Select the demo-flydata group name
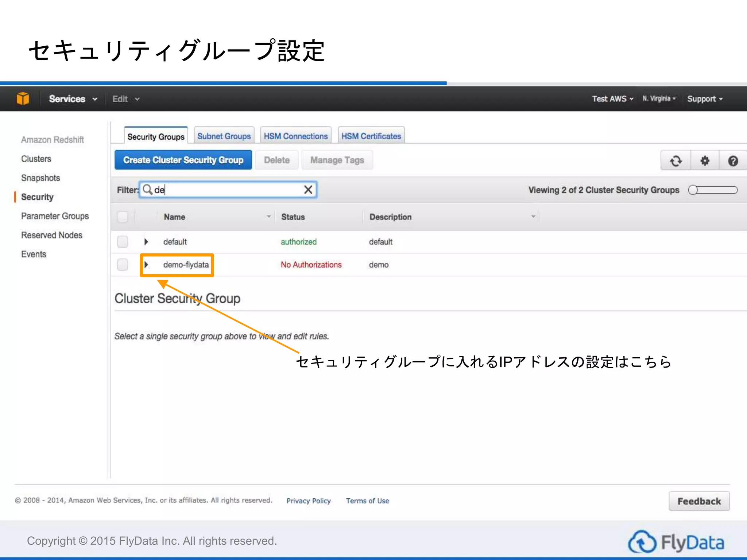This screenshot has height=560, width=747. 186,265
